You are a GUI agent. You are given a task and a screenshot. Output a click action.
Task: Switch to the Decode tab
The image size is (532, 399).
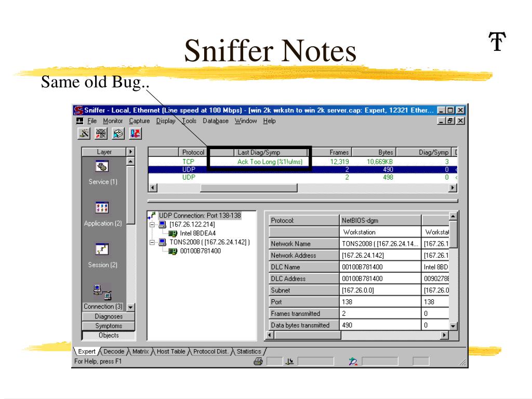point(114,352)
